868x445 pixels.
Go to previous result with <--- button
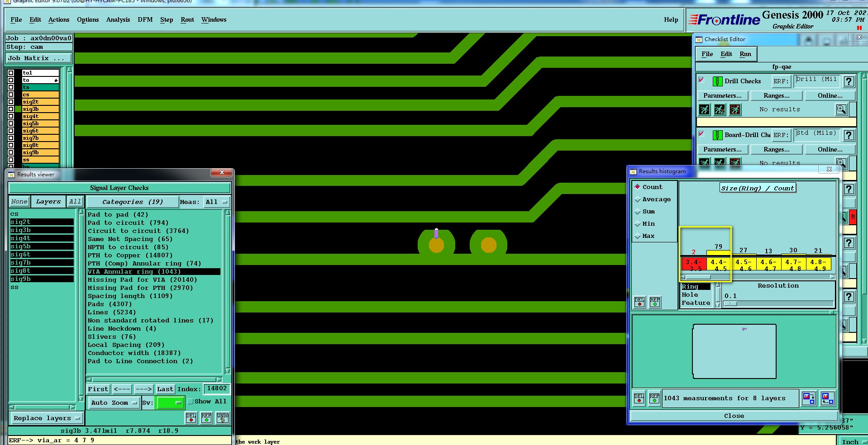[x=122, y=389]
